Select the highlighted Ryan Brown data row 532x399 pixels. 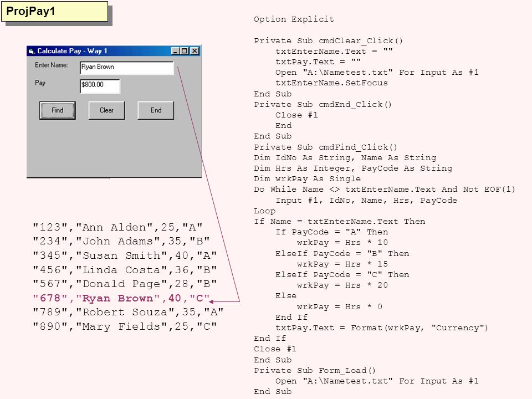(121, 298)
